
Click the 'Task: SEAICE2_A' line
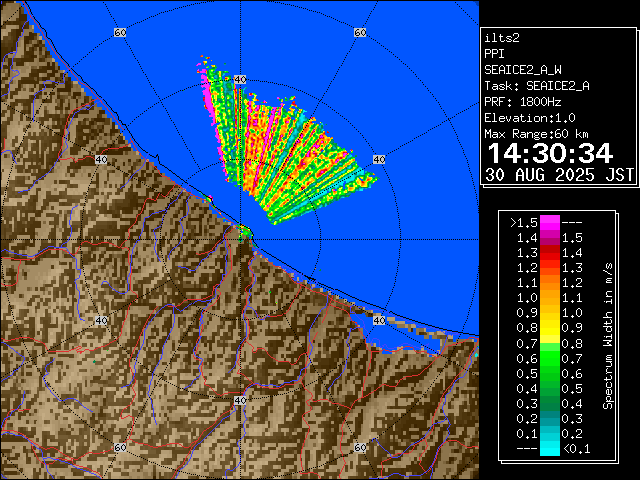536,85
